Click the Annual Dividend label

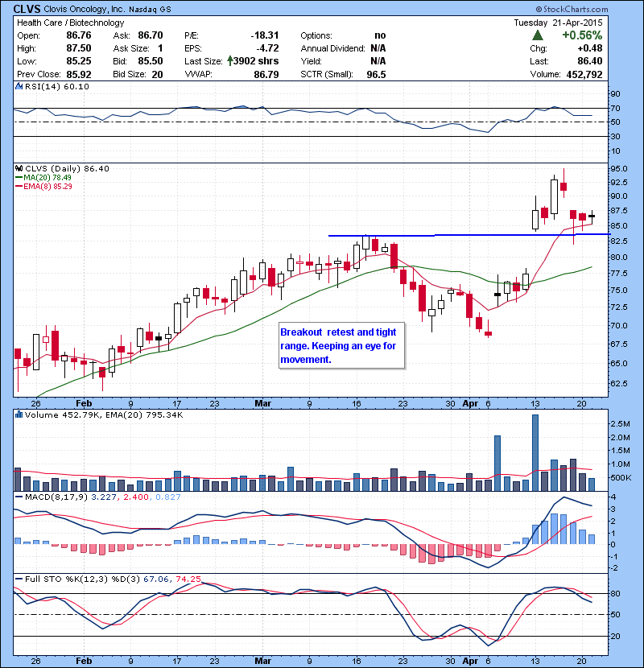coord(333,48)
